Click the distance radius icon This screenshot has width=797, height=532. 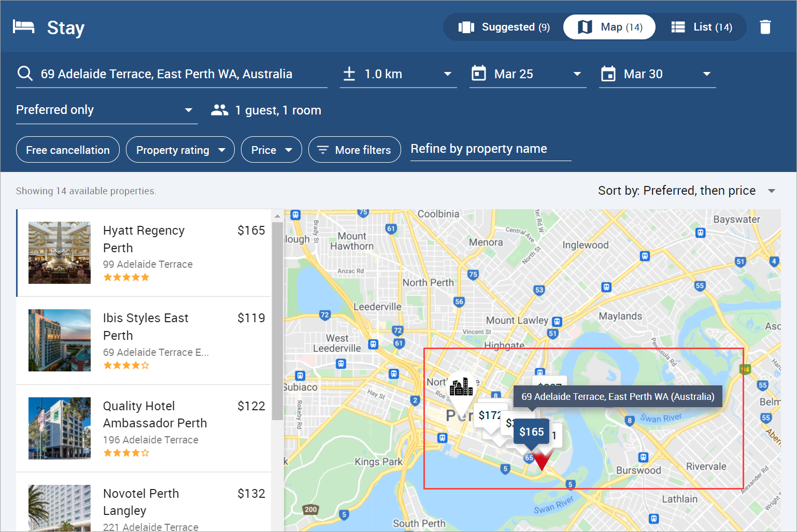pos(349,74)
